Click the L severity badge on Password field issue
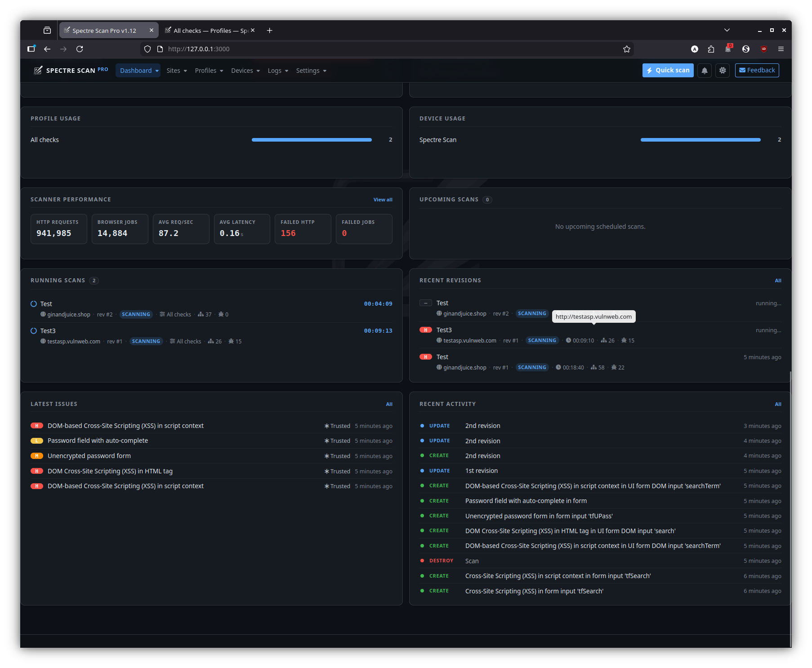Viewport: 812px width, 668px height. coord(37,441)
